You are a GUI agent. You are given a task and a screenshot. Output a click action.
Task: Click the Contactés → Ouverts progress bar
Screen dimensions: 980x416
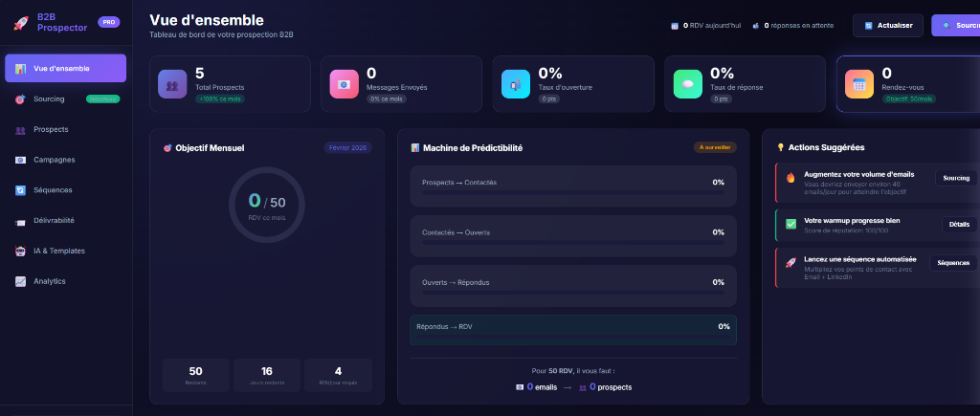(573, 243)
